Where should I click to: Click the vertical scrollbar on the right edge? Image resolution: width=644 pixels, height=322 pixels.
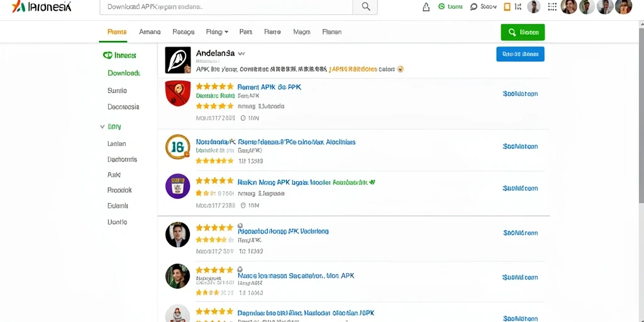(x=641, y=111)
